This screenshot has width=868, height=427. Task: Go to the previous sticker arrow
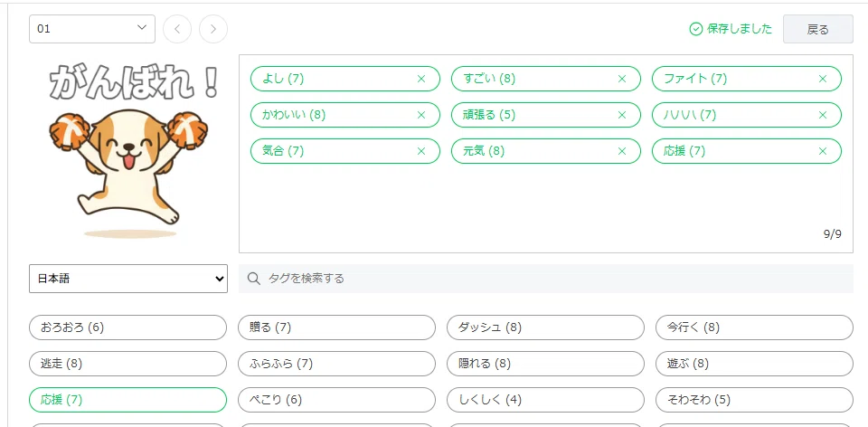pos(177,29)
